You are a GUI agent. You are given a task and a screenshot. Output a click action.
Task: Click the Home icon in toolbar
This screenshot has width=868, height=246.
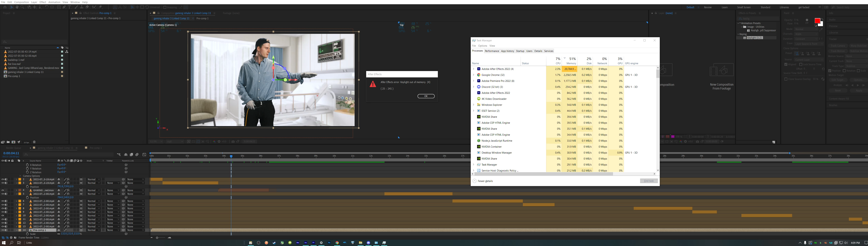5,7
